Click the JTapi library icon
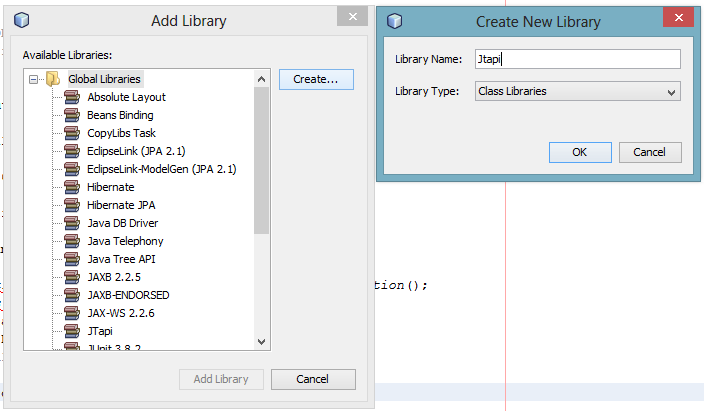The width and height of the screenshot is (704, 411). coord(72,331)
